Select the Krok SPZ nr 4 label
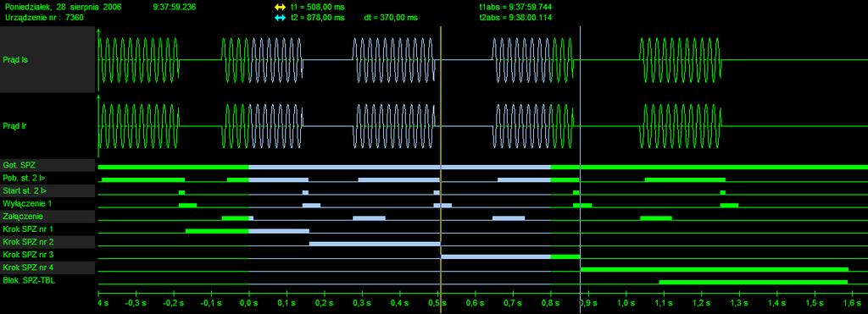868x314 pixels. [28, 267]
